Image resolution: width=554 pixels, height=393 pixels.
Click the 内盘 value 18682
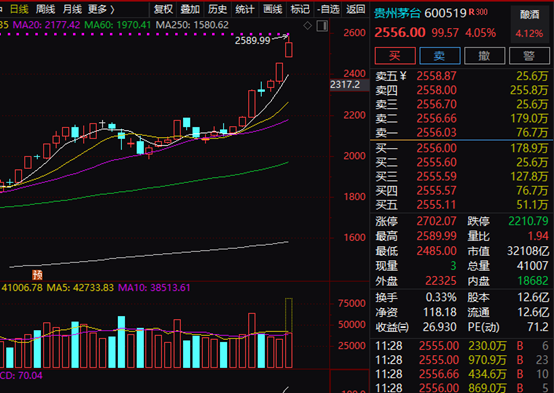533,281
